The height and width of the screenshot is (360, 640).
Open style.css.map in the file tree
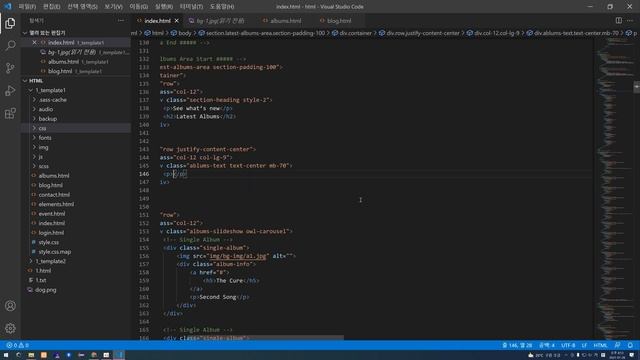55,252
